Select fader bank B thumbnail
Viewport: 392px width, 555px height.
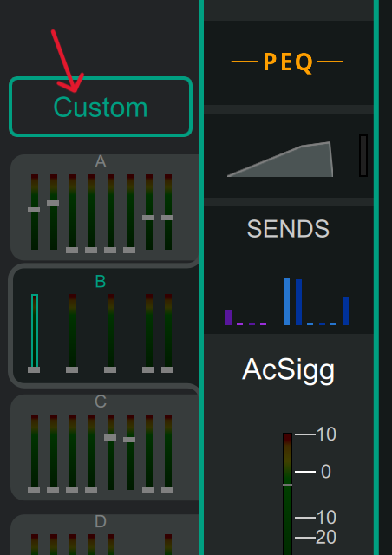point(105,326)
